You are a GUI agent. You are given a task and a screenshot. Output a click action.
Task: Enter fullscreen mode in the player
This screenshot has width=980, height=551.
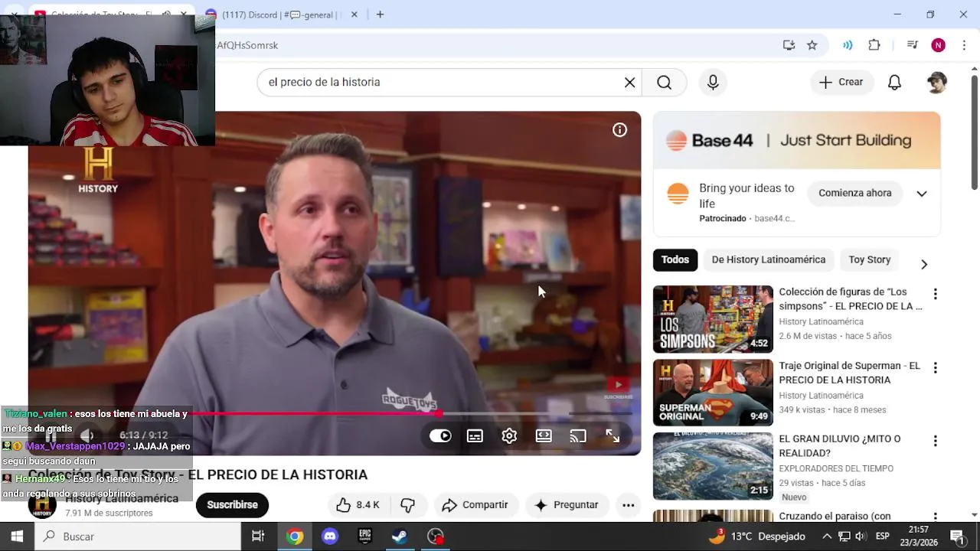[612, 436]
